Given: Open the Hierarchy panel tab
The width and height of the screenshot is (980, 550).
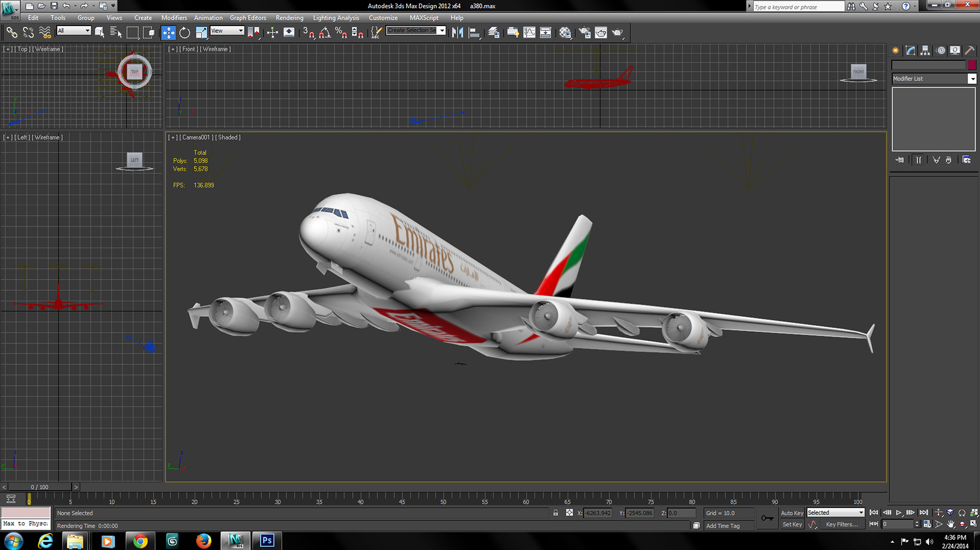Looking at the screenshot, I should 925,51.
